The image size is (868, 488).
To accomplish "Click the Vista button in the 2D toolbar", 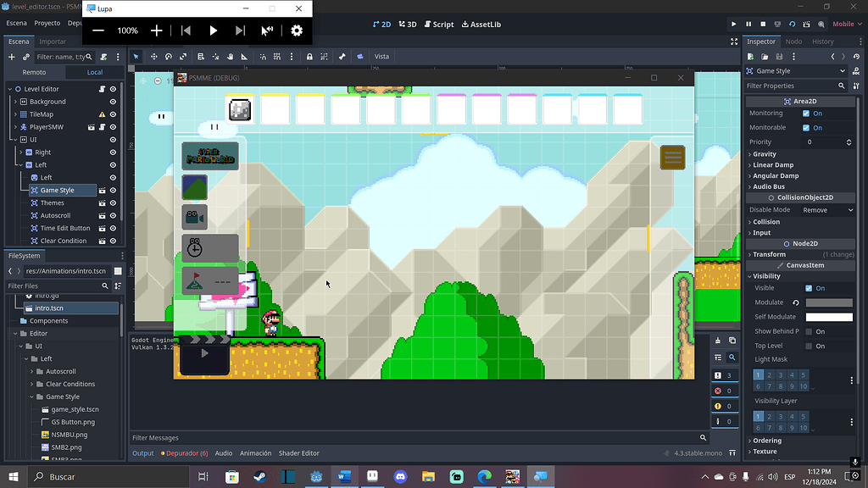I will click(381, 56).
